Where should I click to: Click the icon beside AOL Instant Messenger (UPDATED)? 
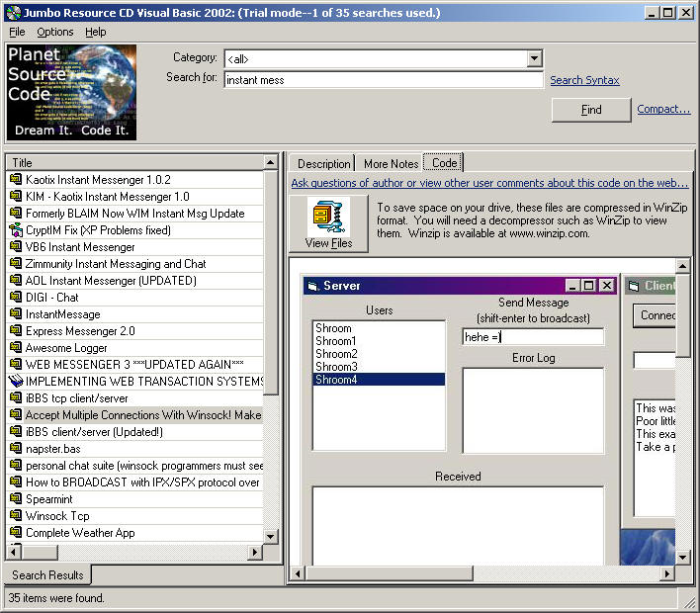tap(16, 281)
